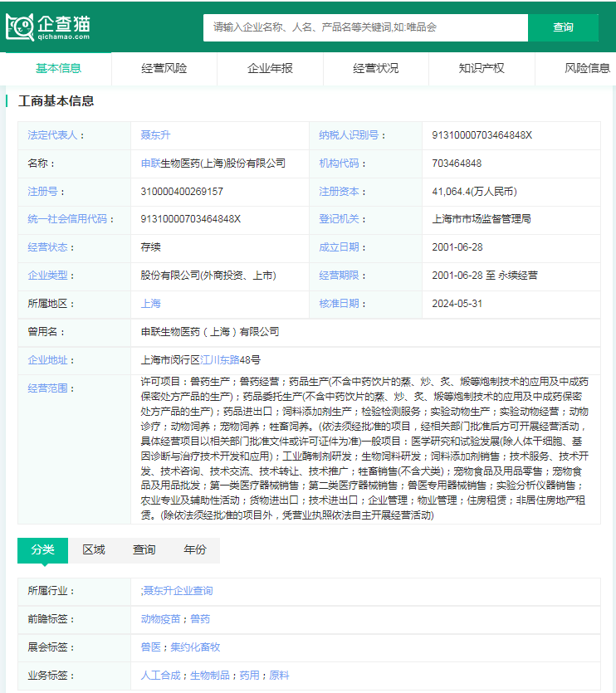616x693 pixels.
Task: Click the 注册资本 label link
Action: point(340,192)
